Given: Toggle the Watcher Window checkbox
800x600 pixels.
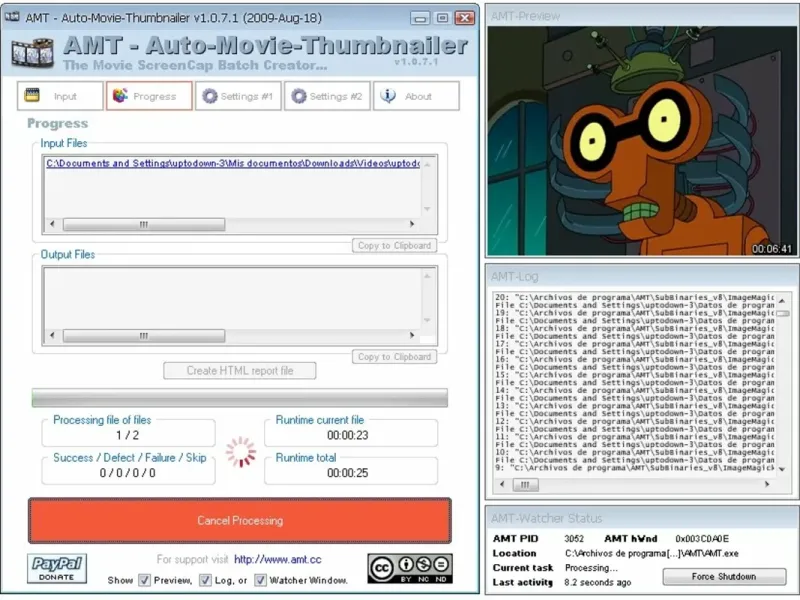Looking at the screenshot, I should coord(260,580).
